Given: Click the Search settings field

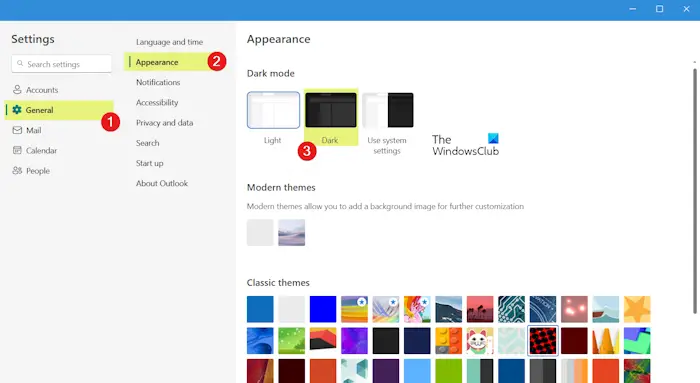Looking at the screenshot, I should (62, 64).
